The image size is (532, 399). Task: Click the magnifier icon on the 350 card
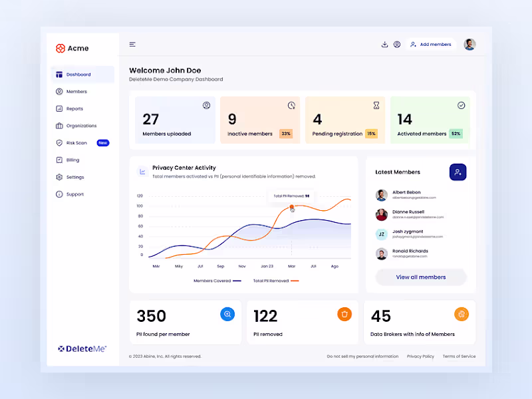(226, 314)
